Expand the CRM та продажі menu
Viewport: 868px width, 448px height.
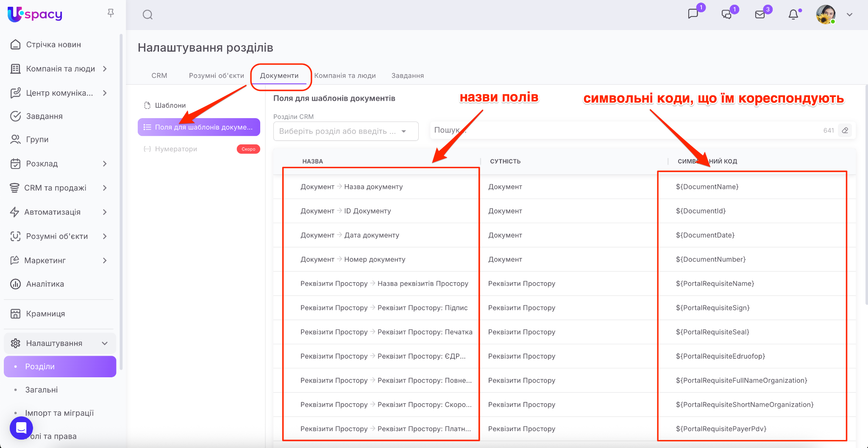click(104, 188)
